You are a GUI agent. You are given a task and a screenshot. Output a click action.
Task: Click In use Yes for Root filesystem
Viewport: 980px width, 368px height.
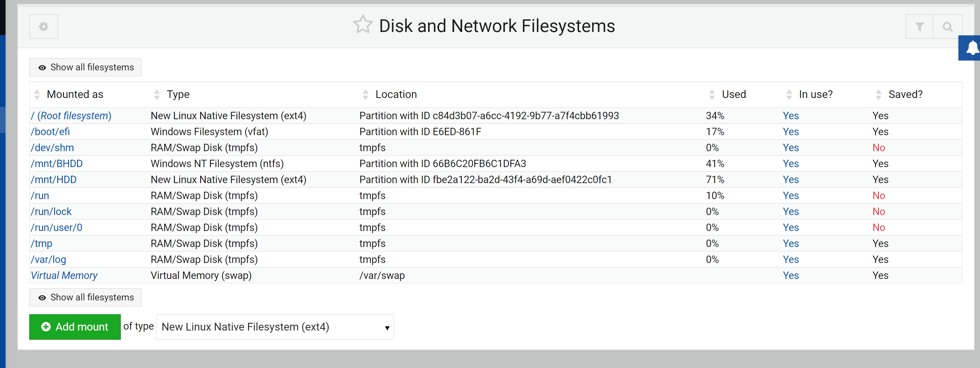pos(791,115)
